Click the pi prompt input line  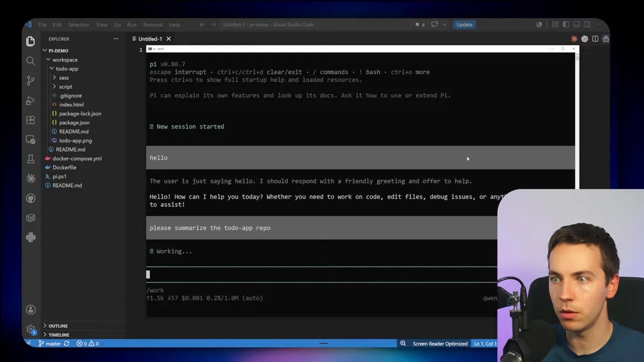(321, 275)
